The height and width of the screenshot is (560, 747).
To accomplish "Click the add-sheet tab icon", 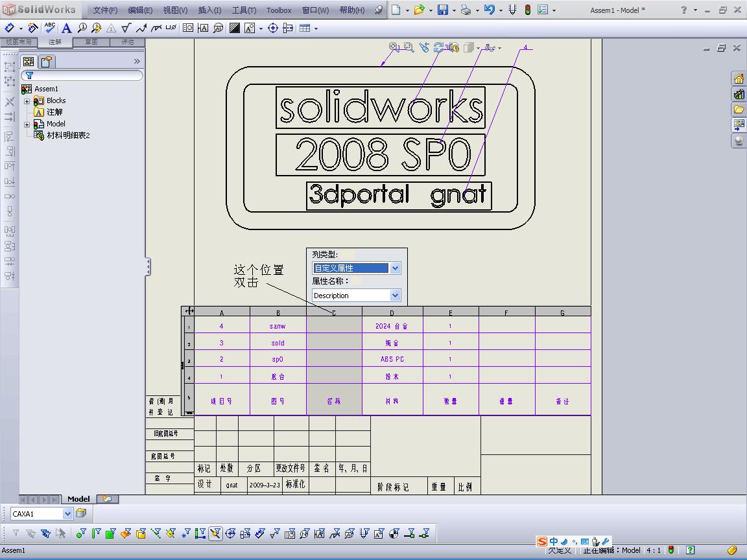I will pos(107,499).
